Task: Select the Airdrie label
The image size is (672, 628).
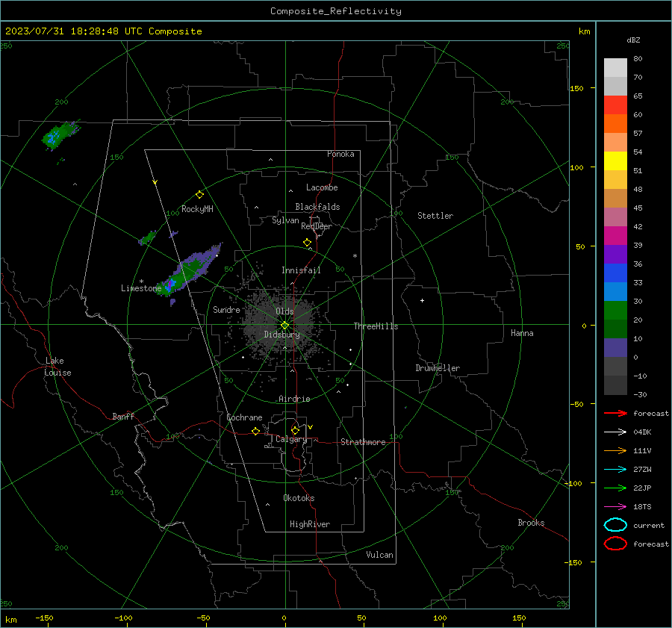Action: (x=294, y=399)
